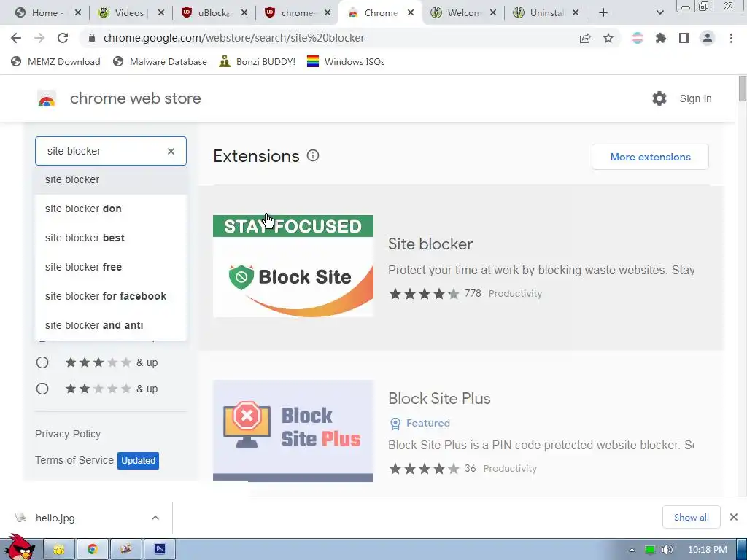Open Malware Database bookmark
Image resolution: width=747 pixels, height=560 pixels.
point(160,61)
